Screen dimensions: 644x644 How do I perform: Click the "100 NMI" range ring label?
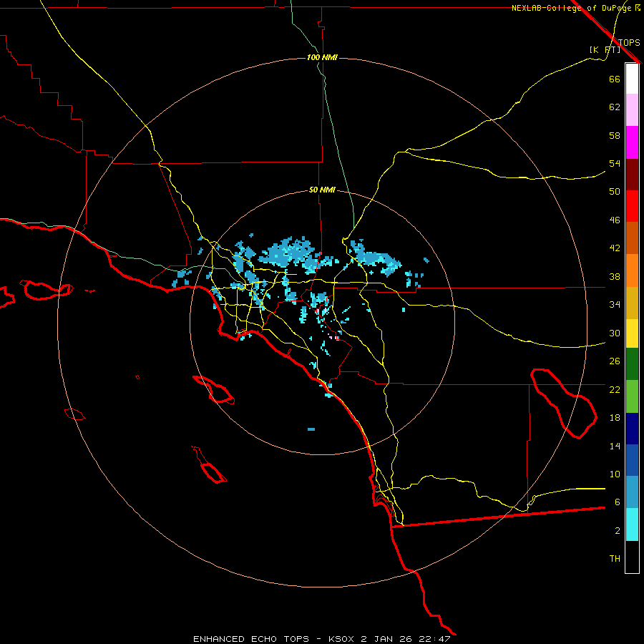(x=322, y=57)
